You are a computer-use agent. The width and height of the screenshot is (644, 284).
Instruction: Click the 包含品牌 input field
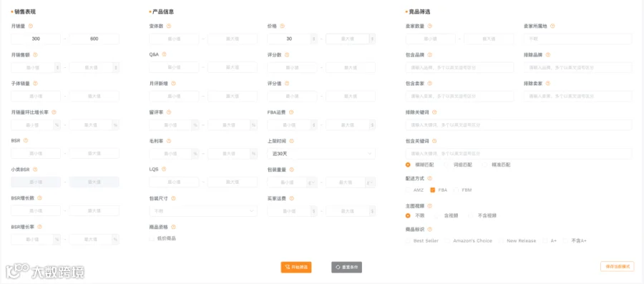(x=459, y=67)
